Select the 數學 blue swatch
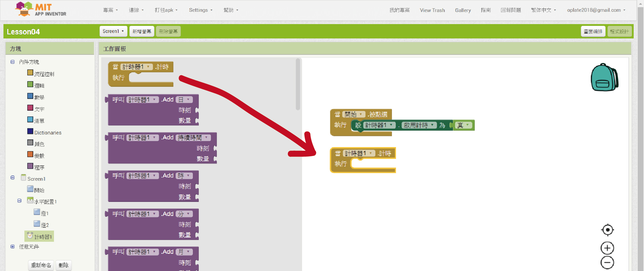The height and width of the screenshot is (271, 644). tap(30, 96)
